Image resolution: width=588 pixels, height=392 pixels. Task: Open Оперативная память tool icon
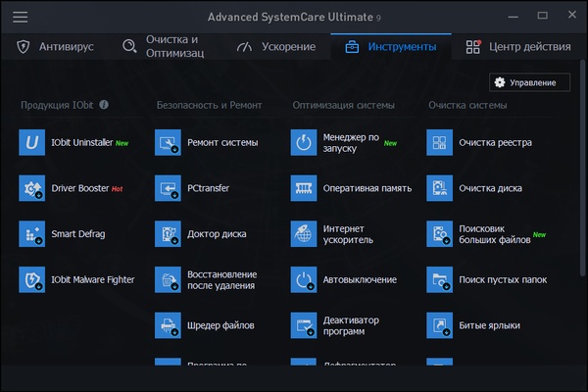click(305, 188)
